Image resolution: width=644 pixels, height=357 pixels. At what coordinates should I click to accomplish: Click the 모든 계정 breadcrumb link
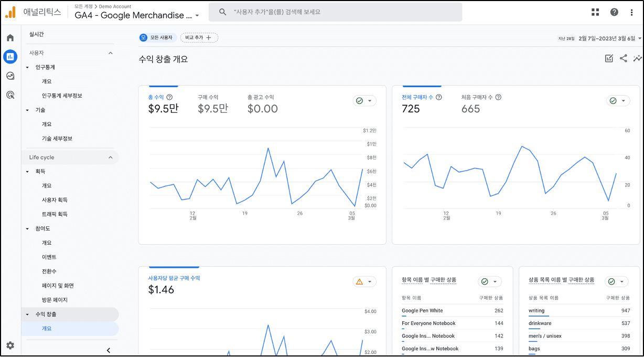[83, 6]
